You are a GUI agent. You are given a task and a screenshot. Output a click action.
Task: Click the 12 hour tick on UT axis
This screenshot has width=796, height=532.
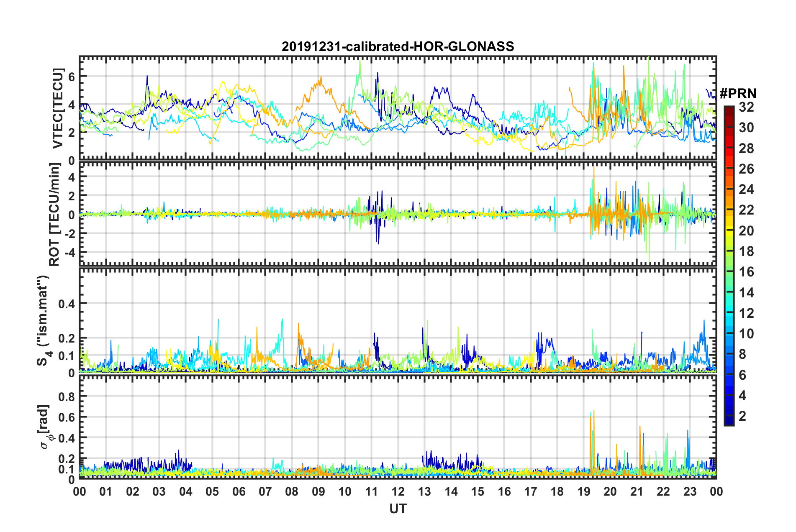[x=398, y=491]
